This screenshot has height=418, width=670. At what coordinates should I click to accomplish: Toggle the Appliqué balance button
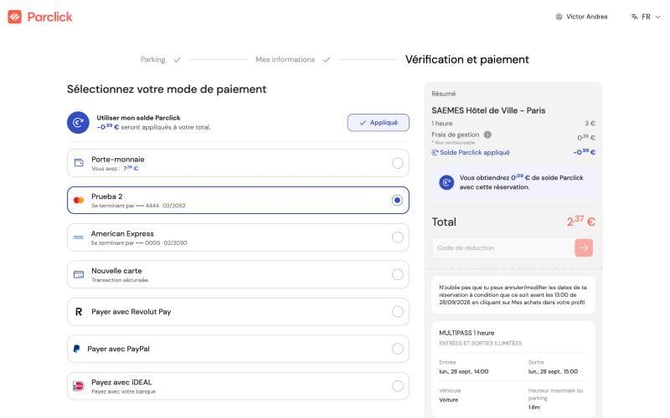378,123
